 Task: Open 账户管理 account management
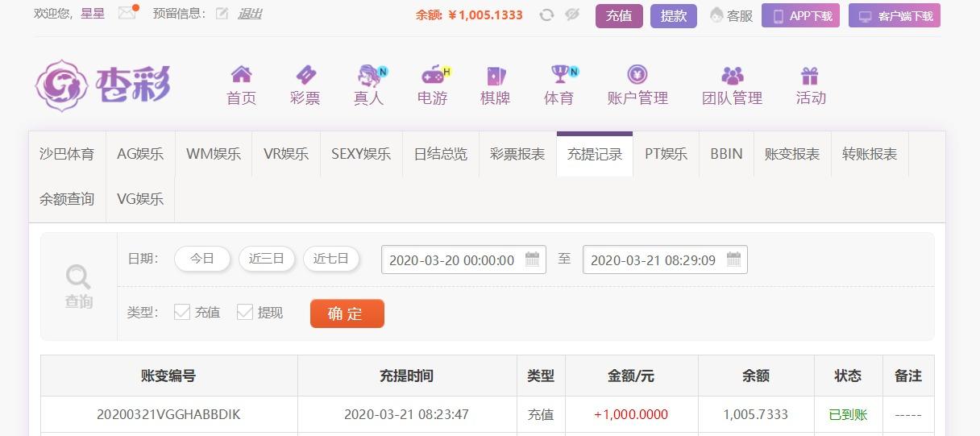(637, 86)
